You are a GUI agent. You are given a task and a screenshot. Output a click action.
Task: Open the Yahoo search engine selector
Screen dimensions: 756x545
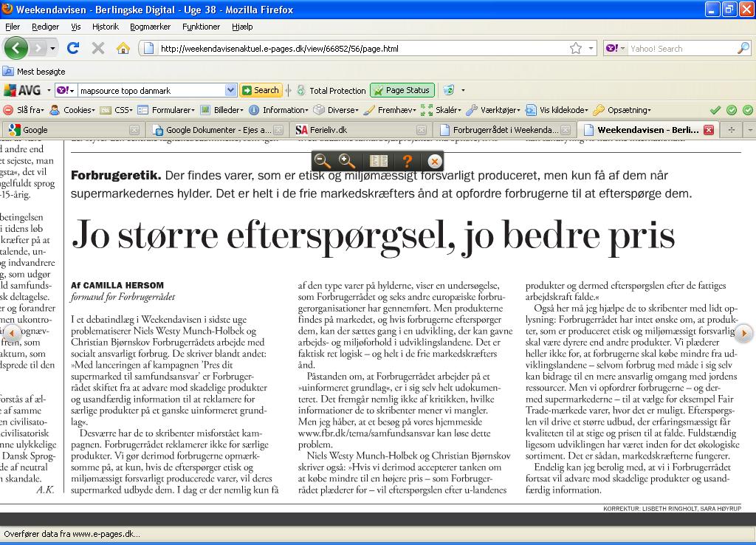point(615,48)
